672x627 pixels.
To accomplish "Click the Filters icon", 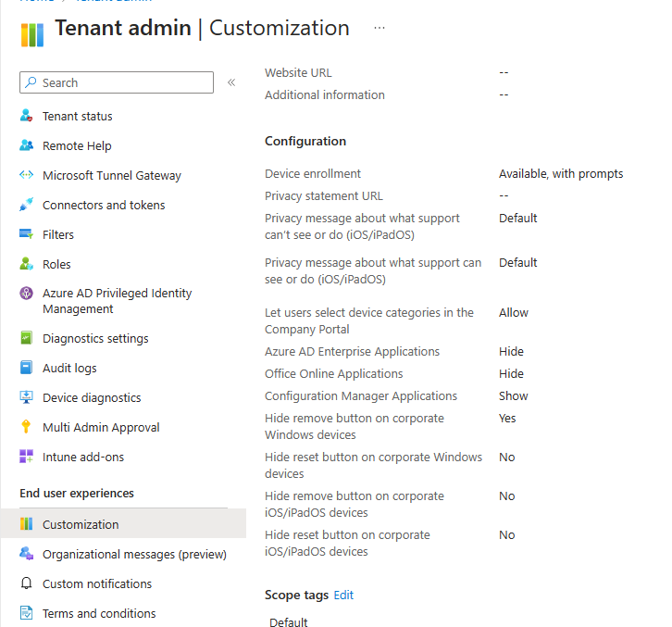I will tap(26, 234).
